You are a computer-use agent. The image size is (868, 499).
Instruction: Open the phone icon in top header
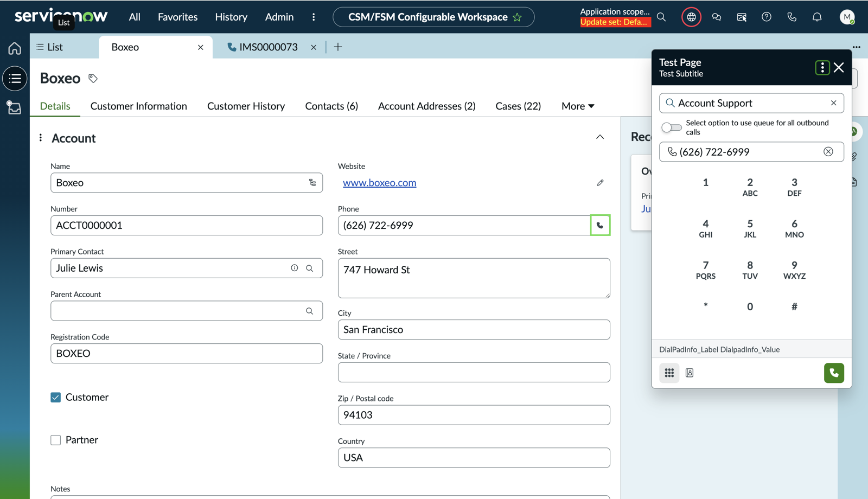792,17
